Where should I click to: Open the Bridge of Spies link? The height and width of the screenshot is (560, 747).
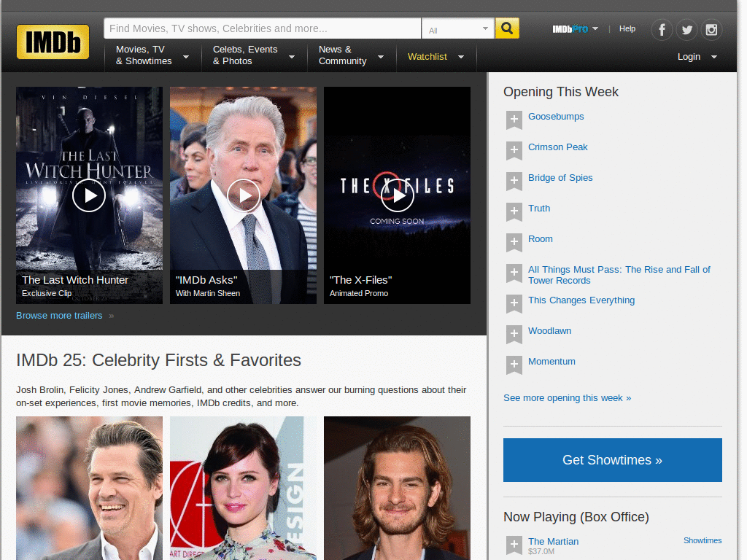click(560, 178)
